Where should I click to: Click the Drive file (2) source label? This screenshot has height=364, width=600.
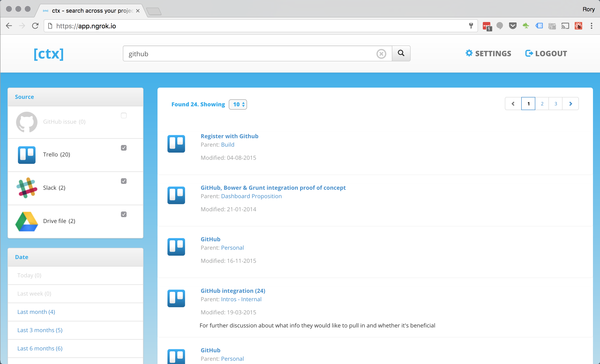tap(59, 221)
